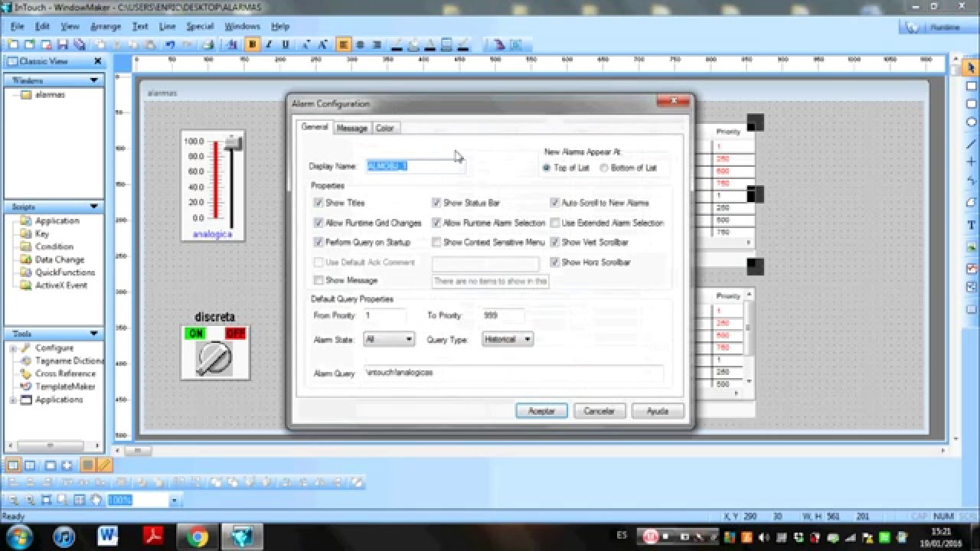The image size is (980, 551).
Task: Switch to the Color tab
Action: pos(384,128)
